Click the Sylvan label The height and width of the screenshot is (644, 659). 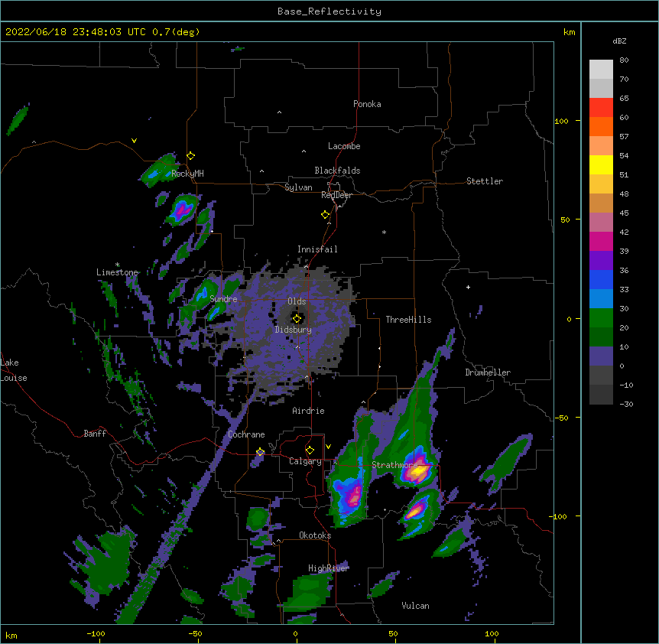click(x=298, y=187)
